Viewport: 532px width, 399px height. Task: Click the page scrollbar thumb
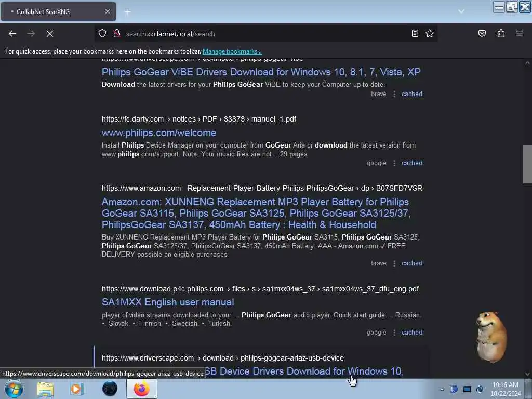click(527, 164)
